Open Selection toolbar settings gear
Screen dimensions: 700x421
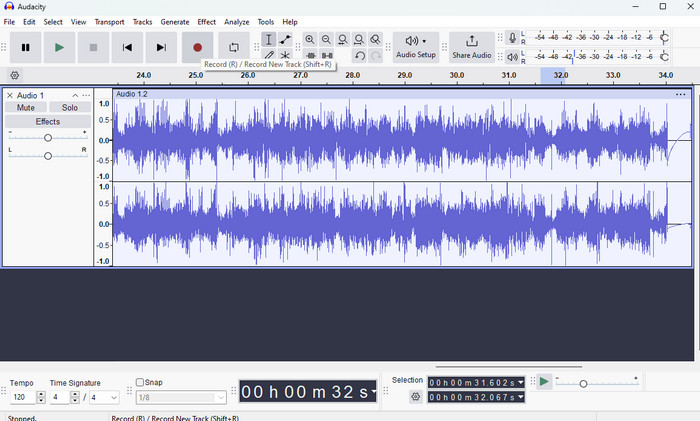416,396
